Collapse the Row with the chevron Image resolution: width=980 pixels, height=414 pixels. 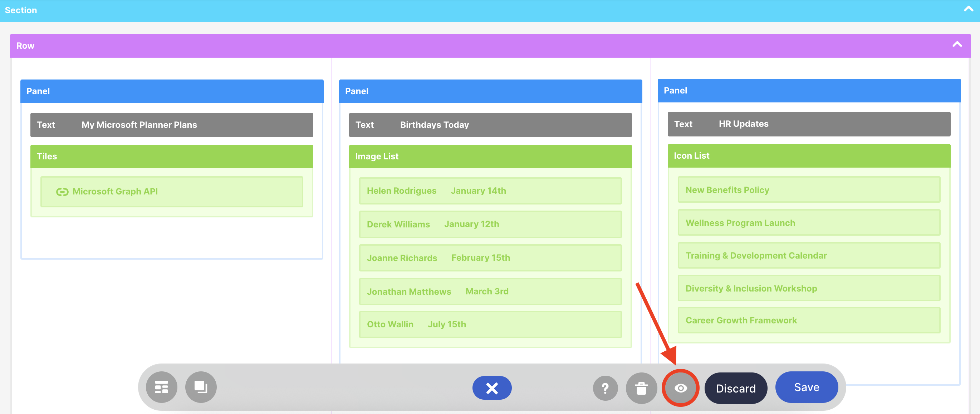tap(957, 44)
